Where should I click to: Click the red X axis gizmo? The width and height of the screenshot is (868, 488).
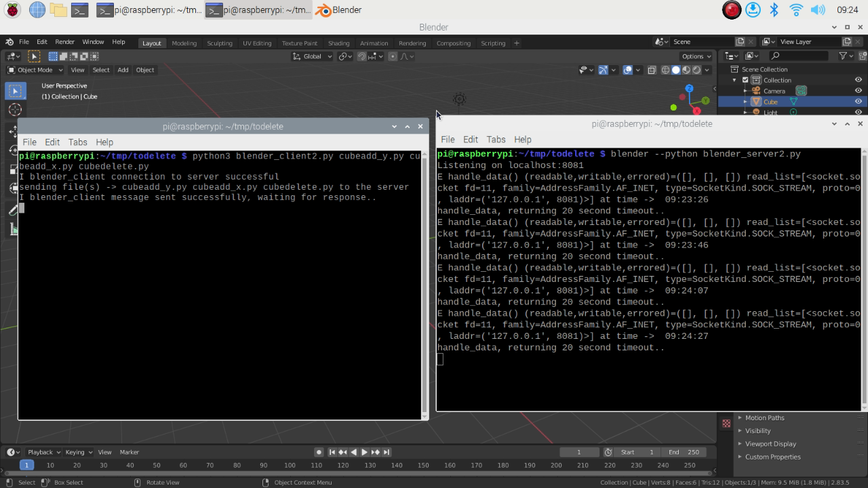click(x=696, y=110)
